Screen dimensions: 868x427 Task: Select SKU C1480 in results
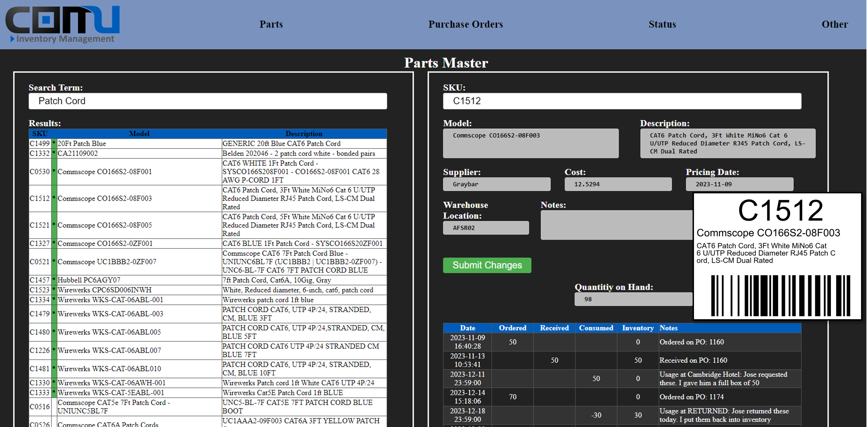tap(40, 332)
